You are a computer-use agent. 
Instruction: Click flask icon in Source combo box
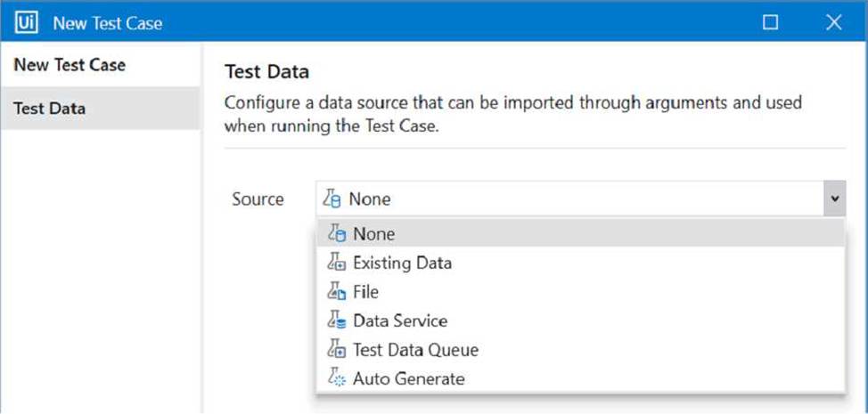(332, 199)
